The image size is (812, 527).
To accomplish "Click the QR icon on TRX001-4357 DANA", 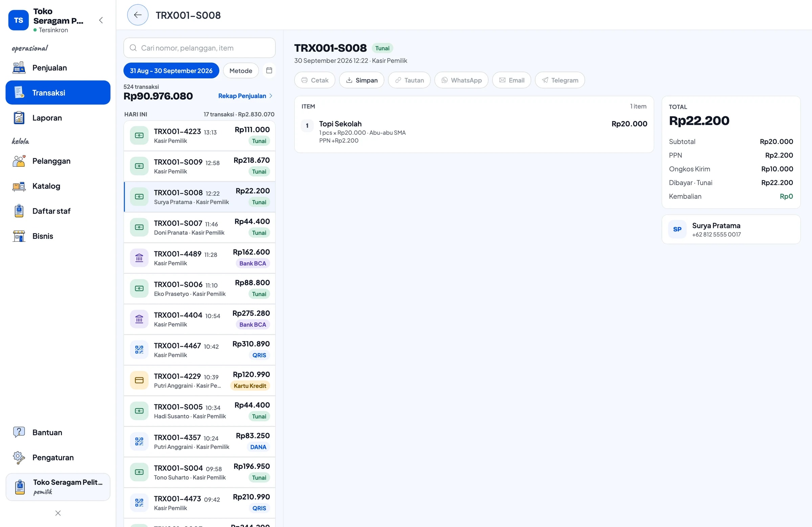I will point(139,442).
